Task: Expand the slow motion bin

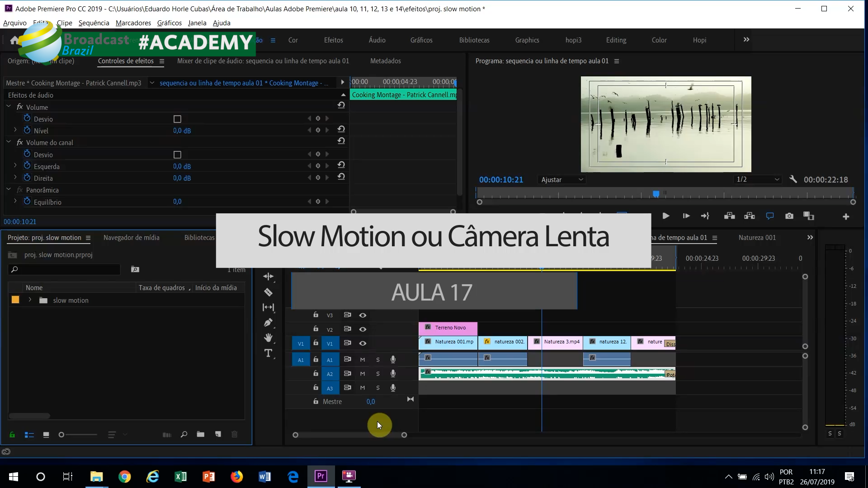Action: tap(30, 300)
